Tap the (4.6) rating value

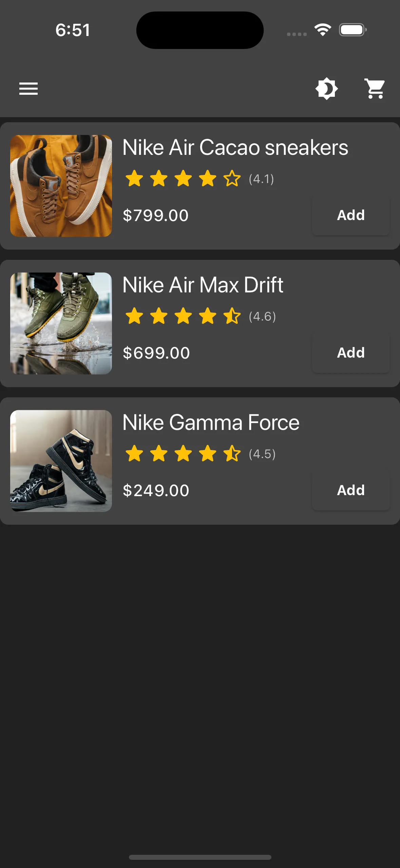tap(262, 317)
